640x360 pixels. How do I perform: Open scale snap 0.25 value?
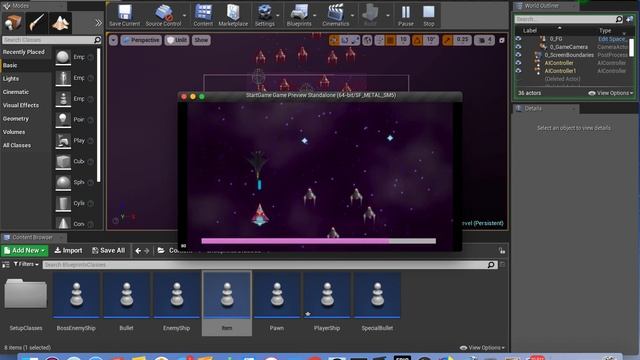pyautogui.click(x=462, y=40)
